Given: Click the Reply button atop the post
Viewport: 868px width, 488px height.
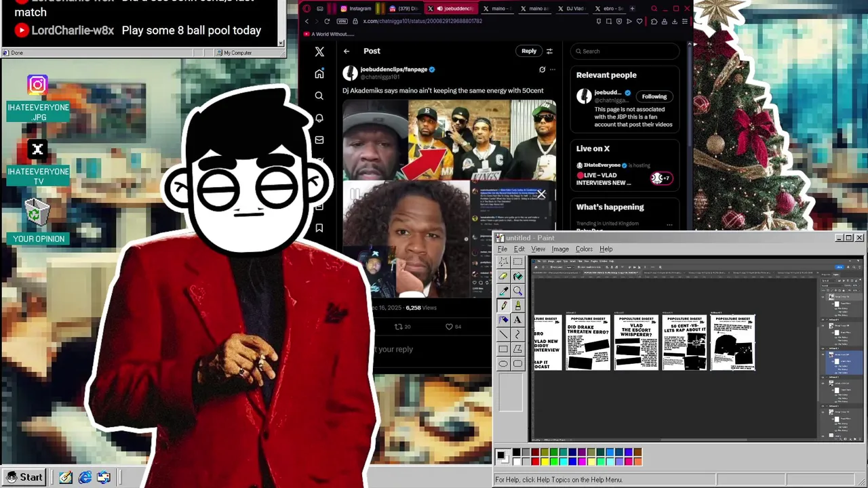Looking at the screenshot, I should [529, 51].
